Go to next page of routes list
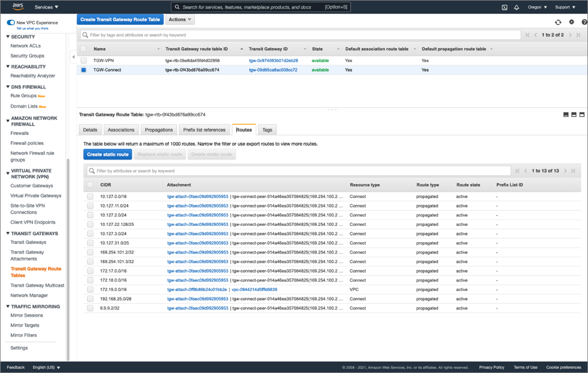Image resolution: width=588 pixels, height=373 pixels. [565, 171]
